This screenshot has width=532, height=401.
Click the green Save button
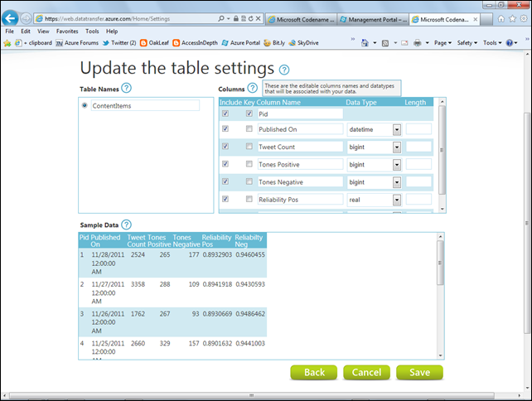pos(419,372)
